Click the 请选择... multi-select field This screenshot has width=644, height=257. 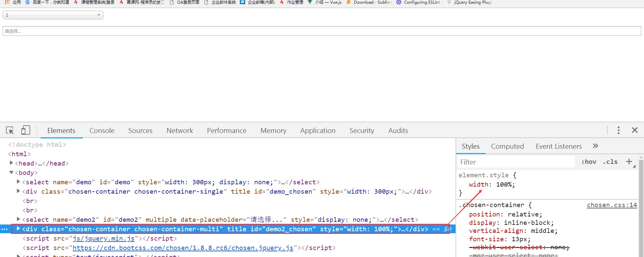pos(322,31)
